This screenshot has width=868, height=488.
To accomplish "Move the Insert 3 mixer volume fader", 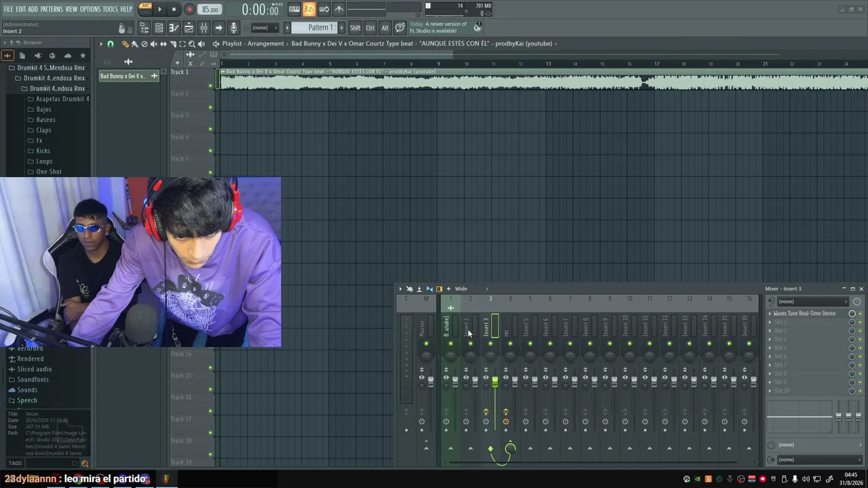I will pyautogui.click(x=495, y=382).
